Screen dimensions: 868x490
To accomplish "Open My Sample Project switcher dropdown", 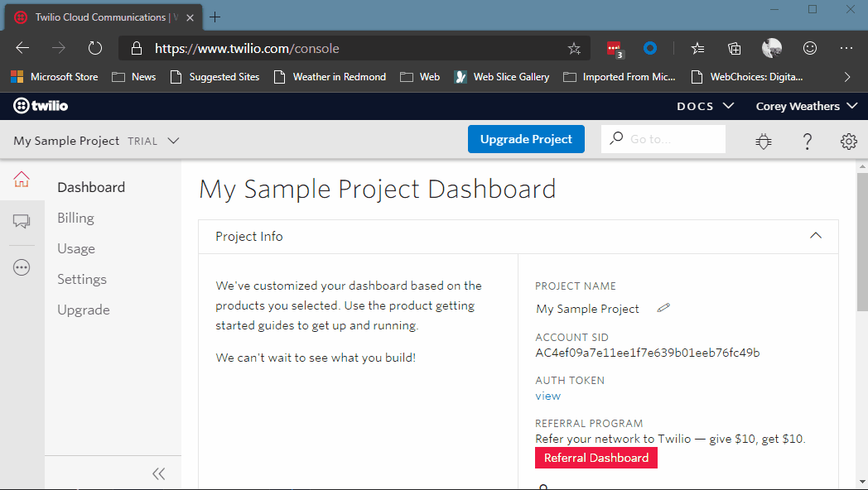I will (96, 141).
